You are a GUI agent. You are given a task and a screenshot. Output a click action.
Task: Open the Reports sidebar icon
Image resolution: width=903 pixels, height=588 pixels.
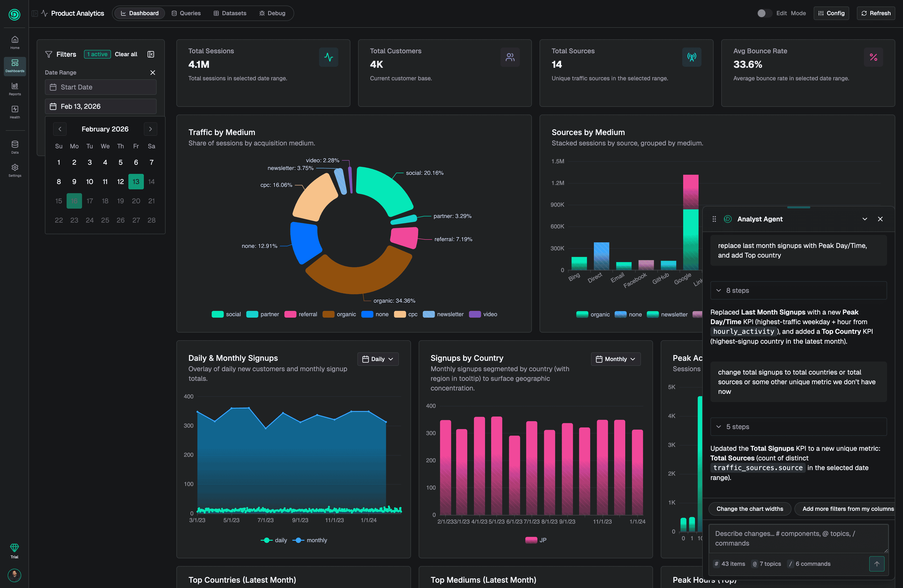(x=15, y=88)
